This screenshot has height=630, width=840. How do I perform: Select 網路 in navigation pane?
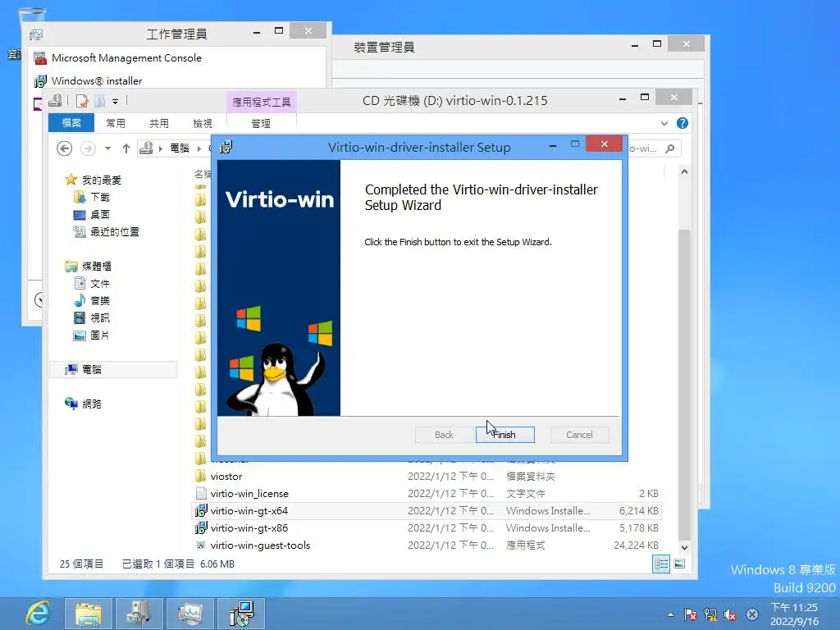click(91, 404)
